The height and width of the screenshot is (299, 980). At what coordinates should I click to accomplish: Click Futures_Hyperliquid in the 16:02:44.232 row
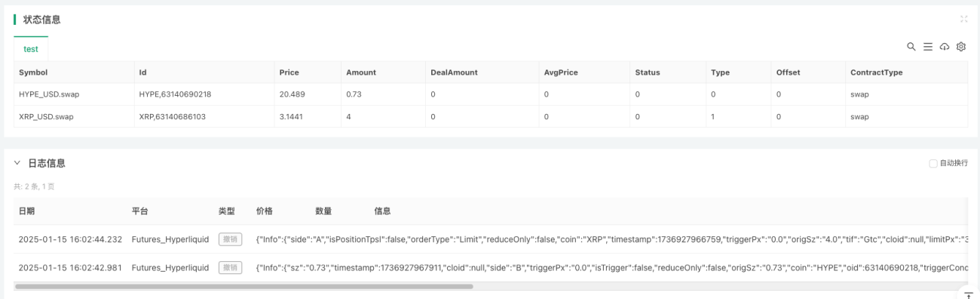click(170, 239)
